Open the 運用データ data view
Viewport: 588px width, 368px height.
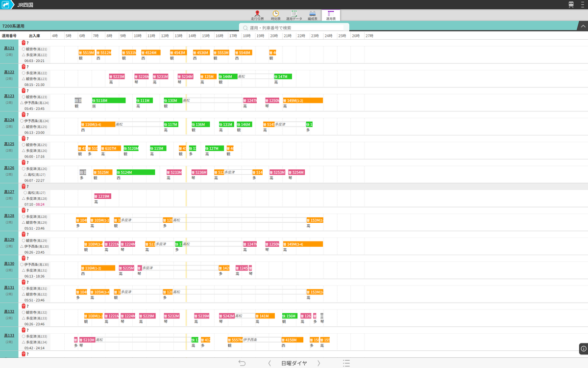(x=294, y=15)
